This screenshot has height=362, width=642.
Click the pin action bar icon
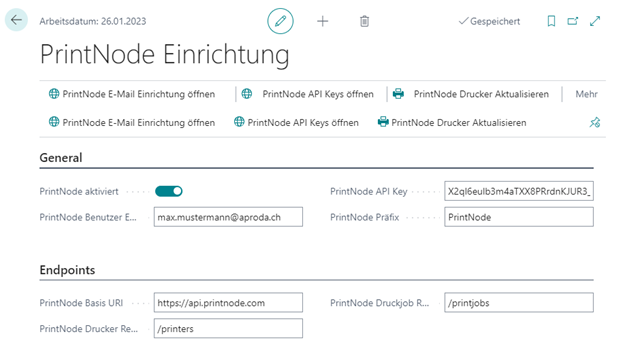pos(595,122)
